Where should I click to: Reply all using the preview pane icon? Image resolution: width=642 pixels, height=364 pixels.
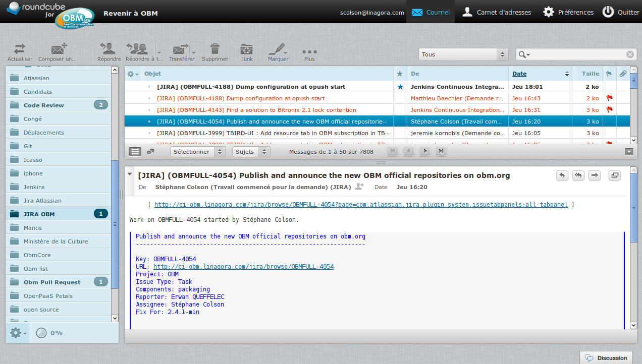coord(578,175)
